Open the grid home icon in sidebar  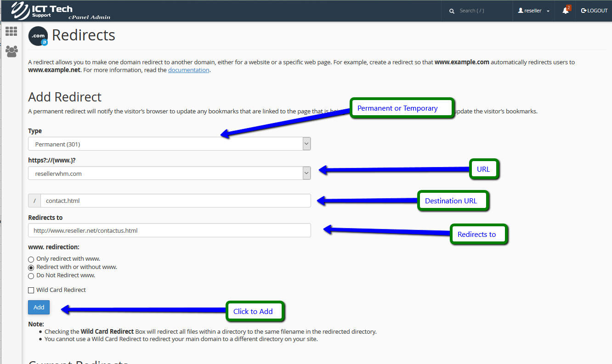[x=11, y=32]
